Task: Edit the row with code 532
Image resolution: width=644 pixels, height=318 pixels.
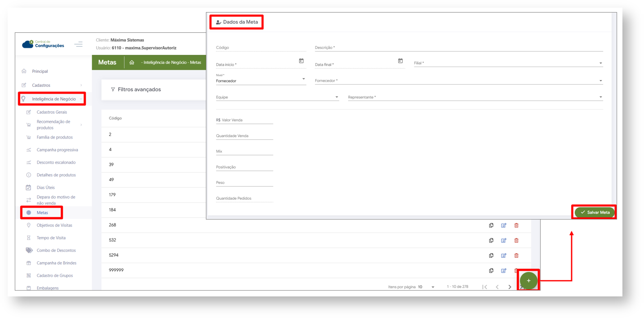Action: point(504,241)
